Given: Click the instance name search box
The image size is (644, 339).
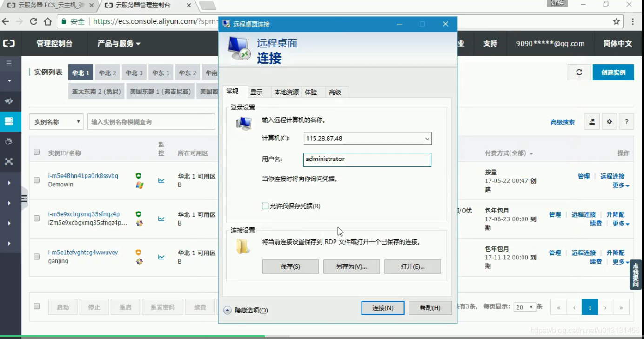Looking at the screenshot, I should click(151, 122).
